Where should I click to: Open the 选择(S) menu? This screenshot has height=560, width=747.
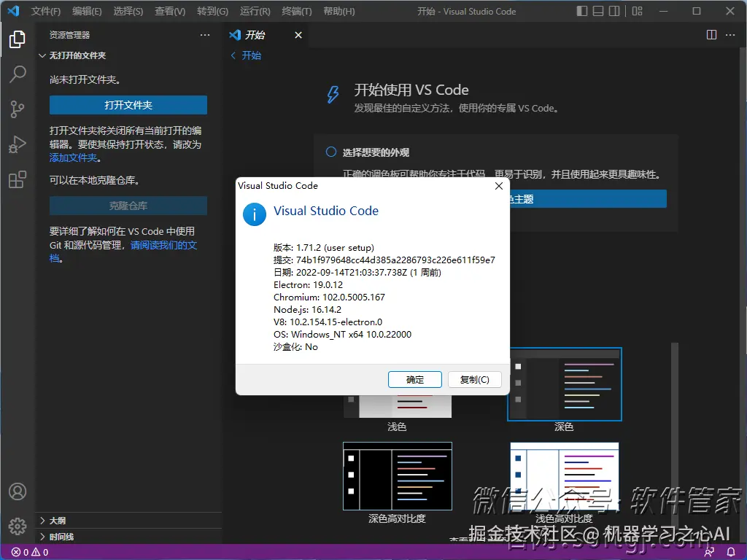(x=128, y=11)
